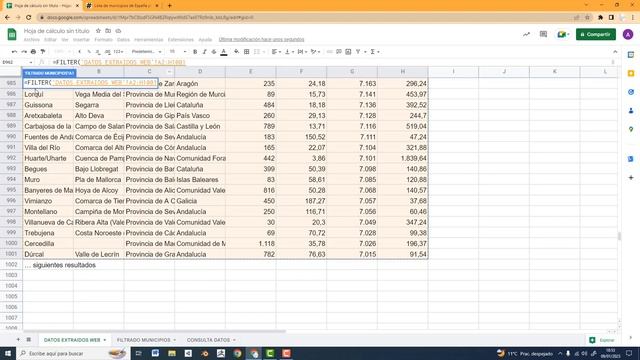Click the Explorar button
Screen dimensions: 640x360
[x=602, y=340]
